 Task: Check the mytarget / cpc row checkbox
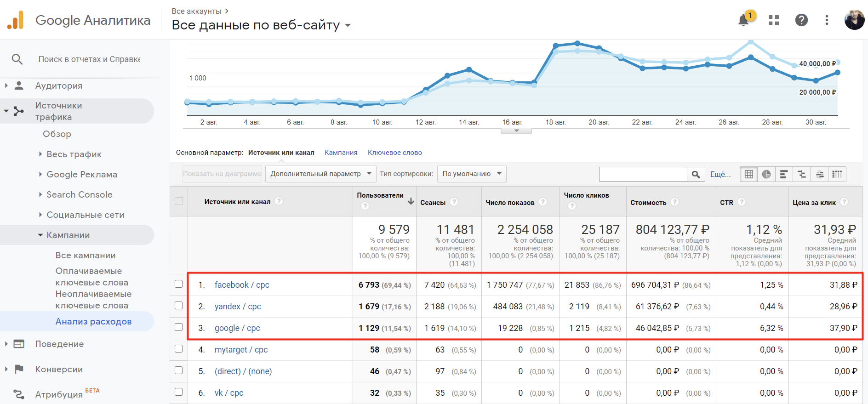(x=179, y=349)
